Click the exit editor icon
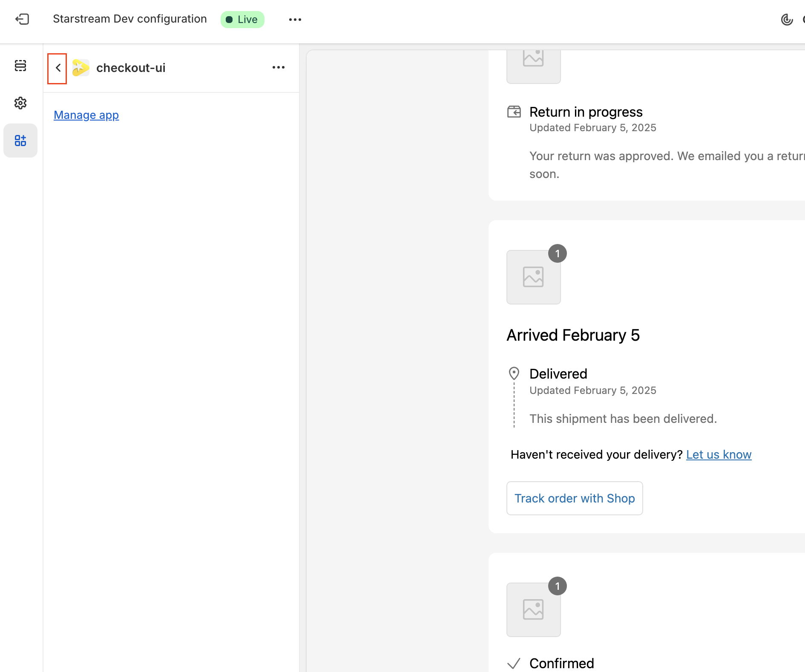 point(22,19)
